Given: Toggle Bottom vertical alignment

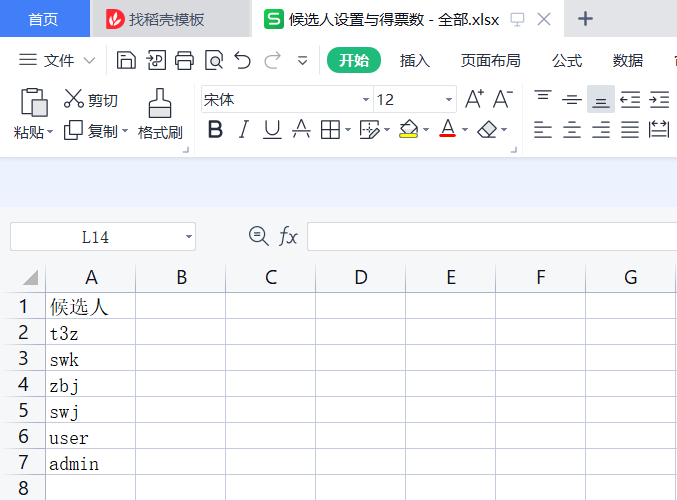Looking at the screenshot, I should 601,99.
